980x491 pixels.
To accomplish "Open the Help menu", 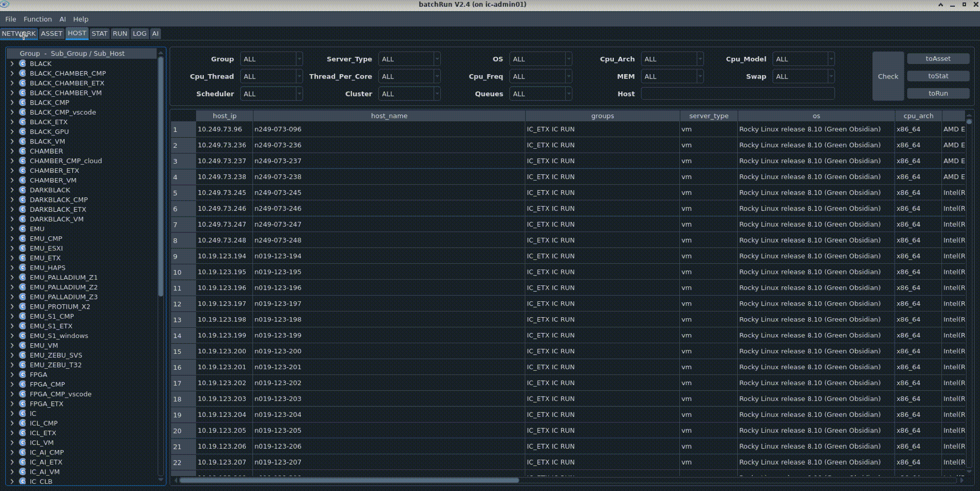I will (x=80, y=19).
